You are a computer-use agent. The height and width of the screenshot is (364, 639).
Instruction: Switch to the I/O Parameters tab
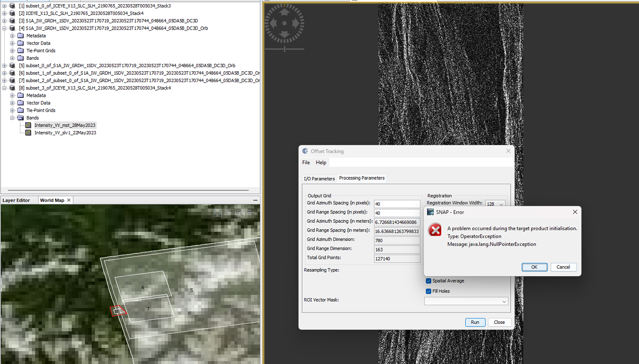click(319, 178)
